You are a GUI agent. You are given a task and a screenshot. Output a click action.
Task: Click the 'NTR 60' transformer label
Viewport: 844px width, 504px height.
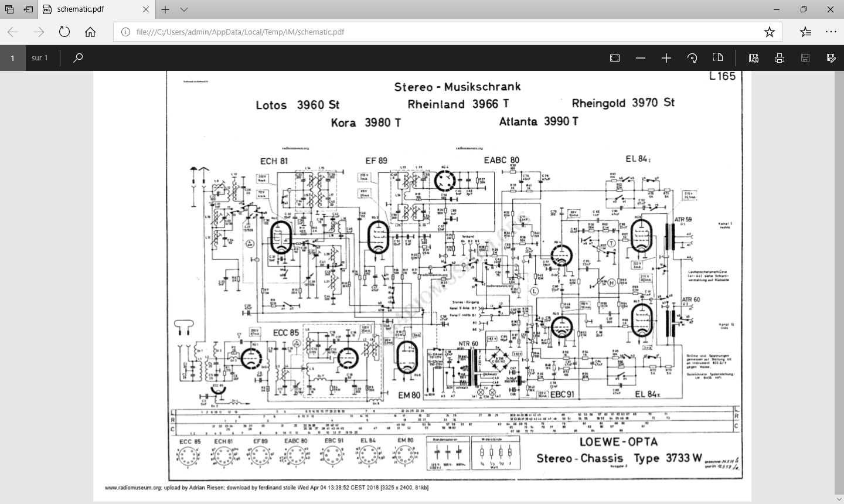468,344
